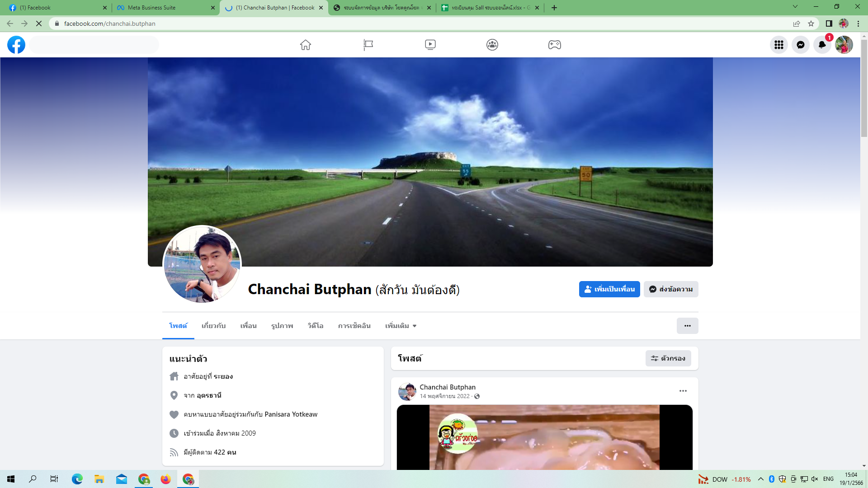Image resolution: width=868 pixels, height=488 pixels.
Task: Click the Facebook search input field
Action: pos(94,45)
